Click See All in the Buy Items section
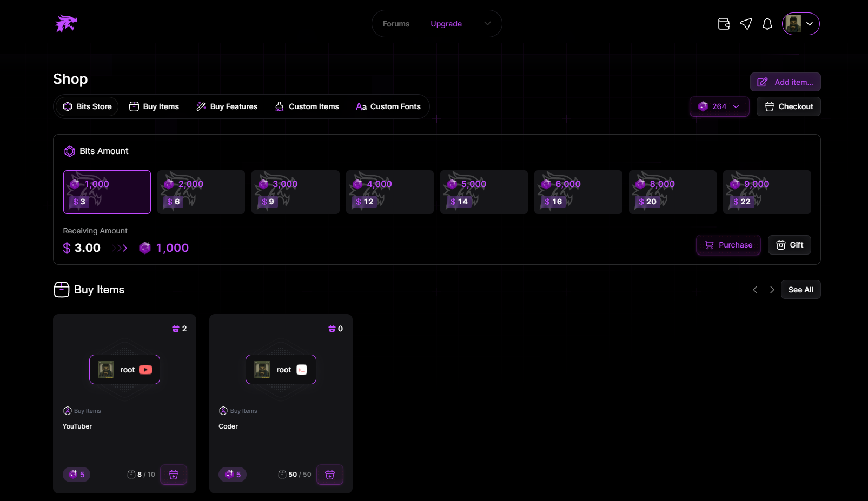The width and height of the screenshot is (868, 501). tap(800, 289)
